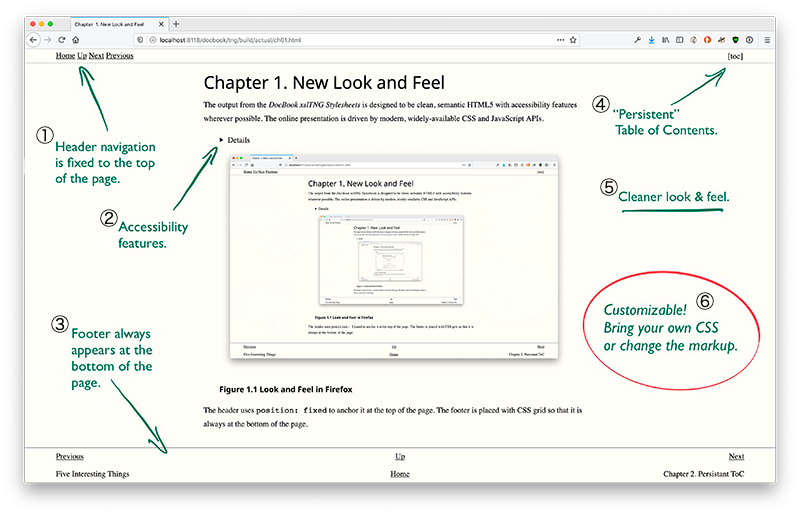
Task: Click the Up link in footer
Action: (x=400, y=456)
